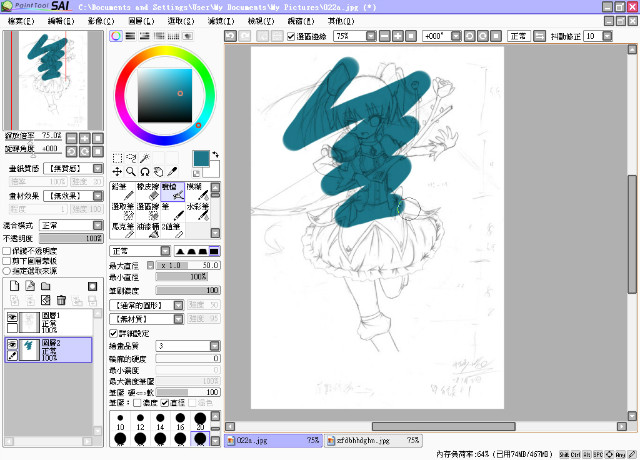
Task: Switch to the 022a.jpg document tab
Action: [273, 440]
